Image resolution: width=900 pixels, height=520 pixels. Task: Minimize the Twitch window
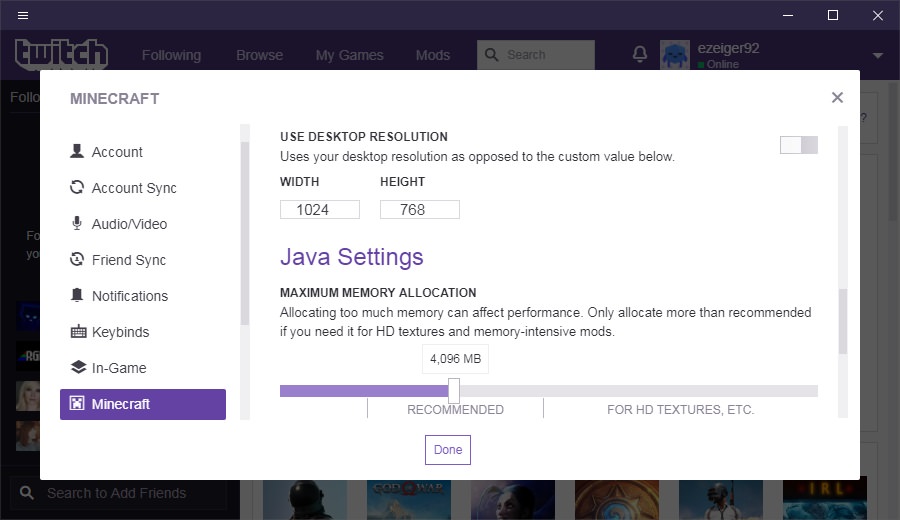(788, 15)
